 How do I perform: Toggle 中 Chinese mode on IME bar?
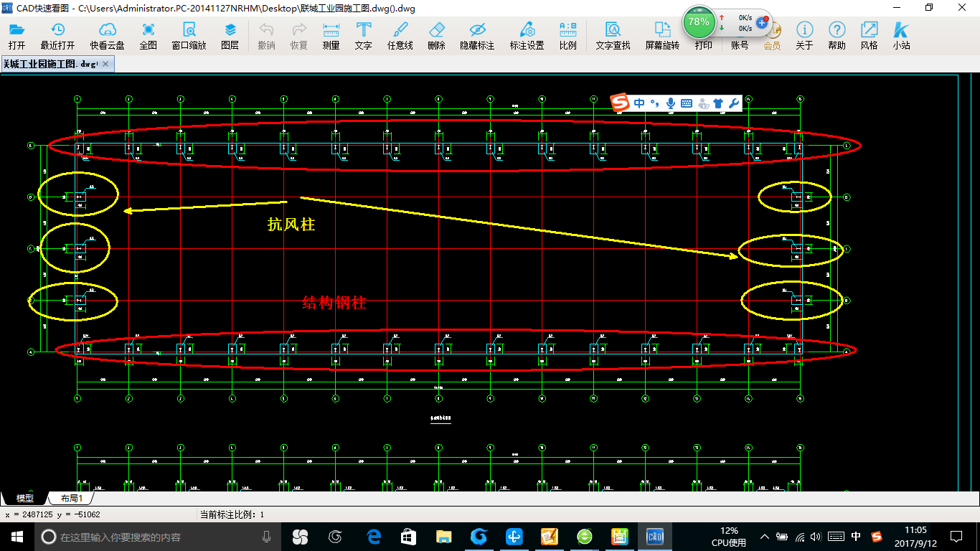[x=639, y=103]
